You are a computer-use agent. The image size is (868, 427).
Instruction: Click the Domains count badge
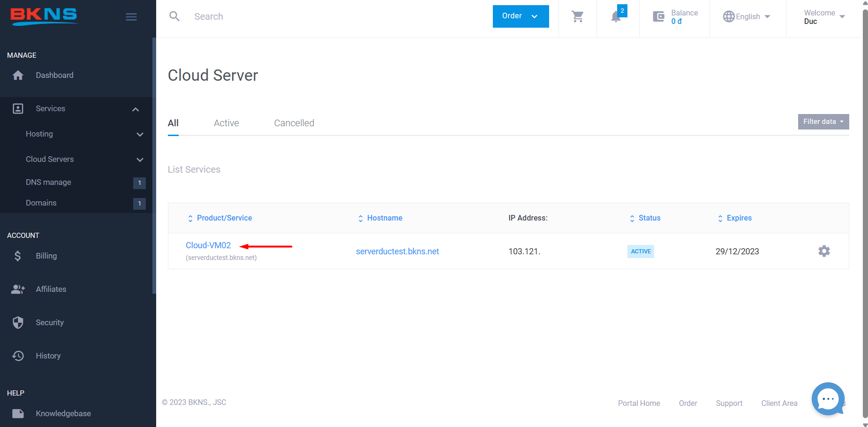click(139, 204)
